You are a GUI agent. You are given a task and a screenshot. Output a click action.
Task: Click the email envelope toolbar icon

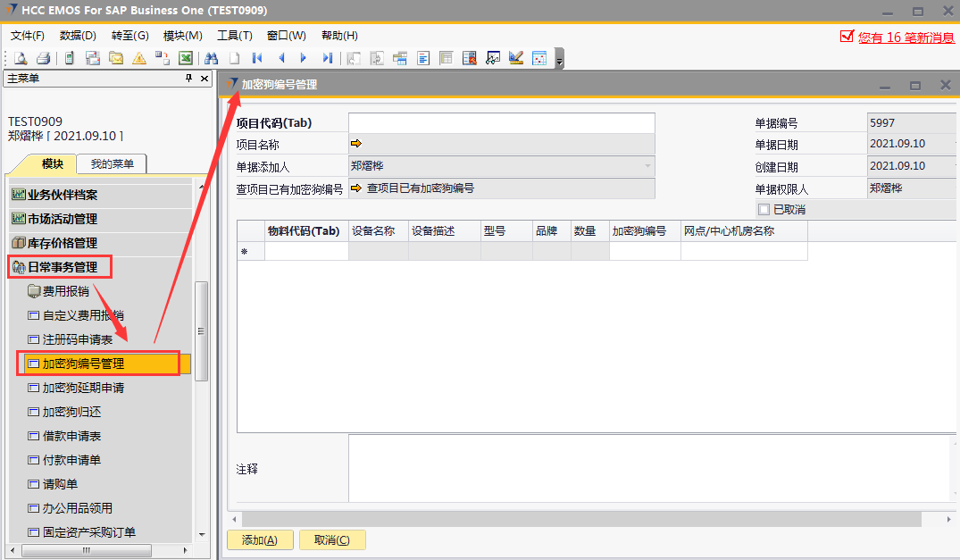point(116,58)
